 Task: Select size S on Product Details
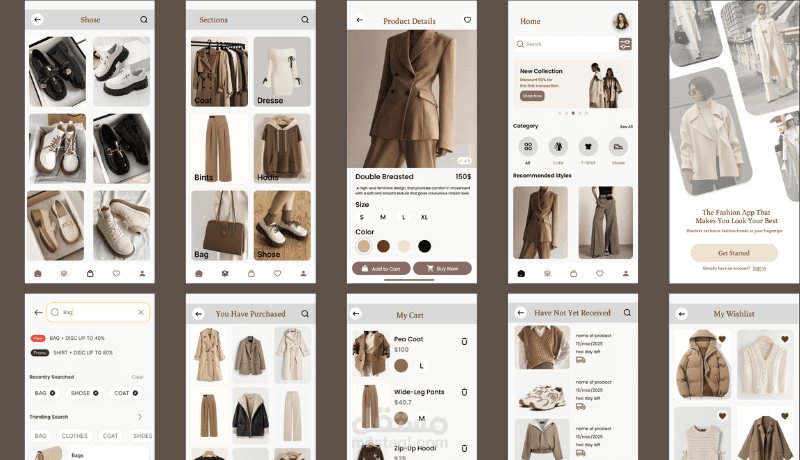(x=362, y=217)
